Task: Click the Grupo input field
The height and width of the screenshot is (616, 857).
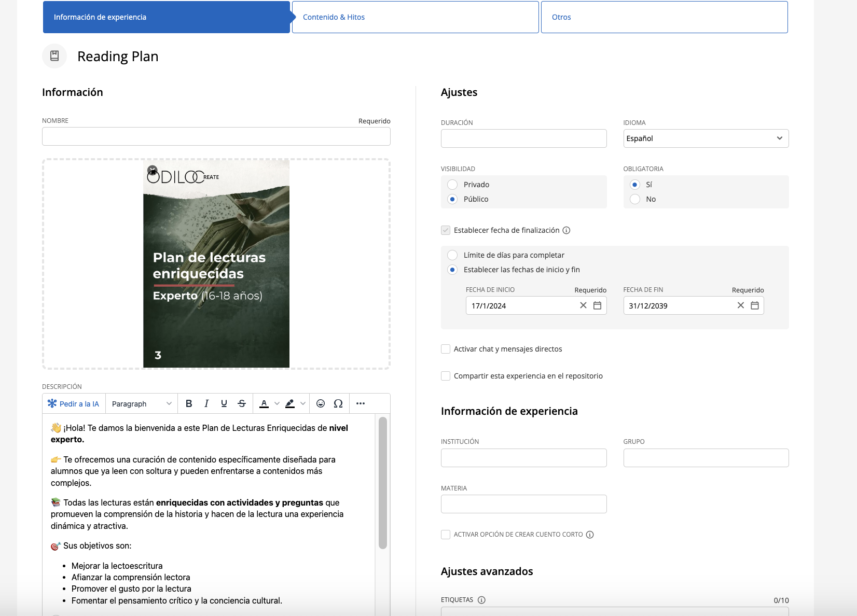Action: click(x=706, y=458)
